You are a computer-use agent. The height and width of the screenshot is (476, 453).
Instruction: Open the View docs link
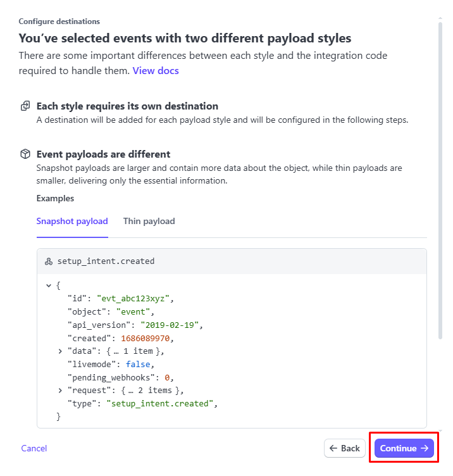[156, 71]
